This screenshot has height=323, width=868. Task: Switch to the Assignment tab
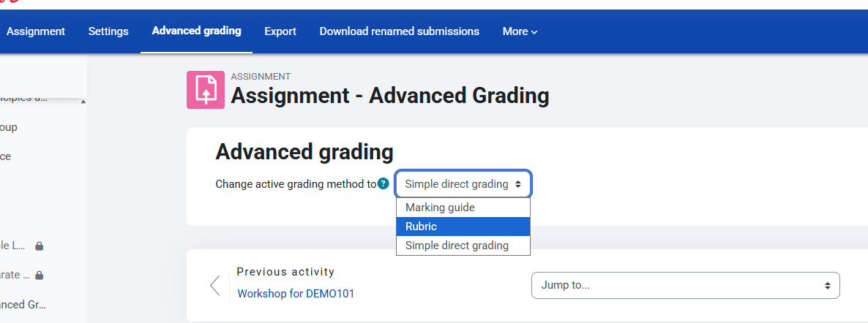tap(36, 31)
